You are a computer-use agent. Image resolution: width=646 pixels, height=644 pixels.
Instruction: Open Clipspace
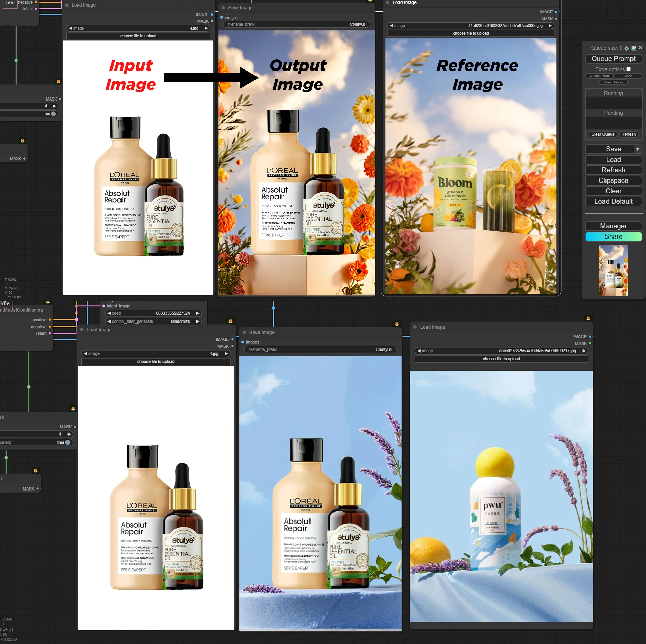tap(613, 180)
